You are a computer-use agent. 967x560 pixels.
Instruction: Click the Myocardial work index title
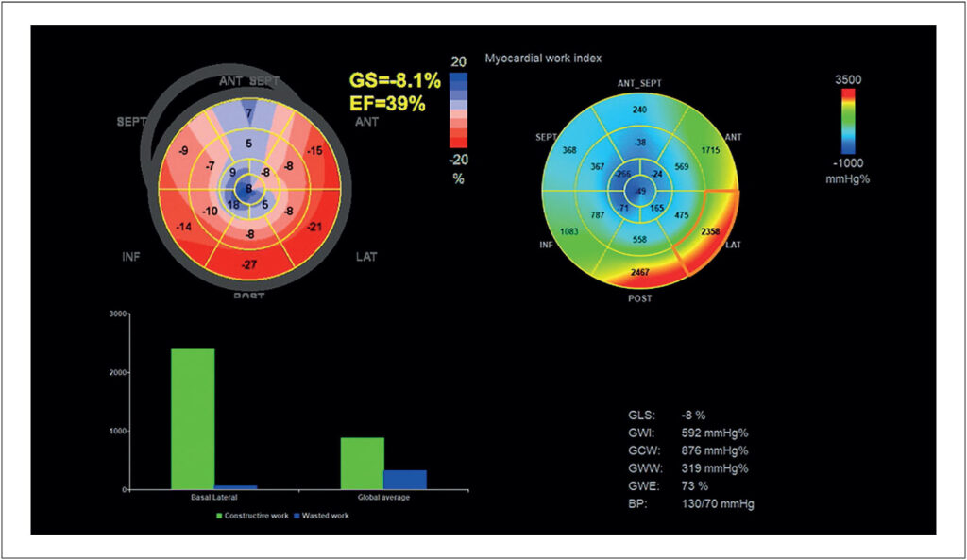click(543, 59)
